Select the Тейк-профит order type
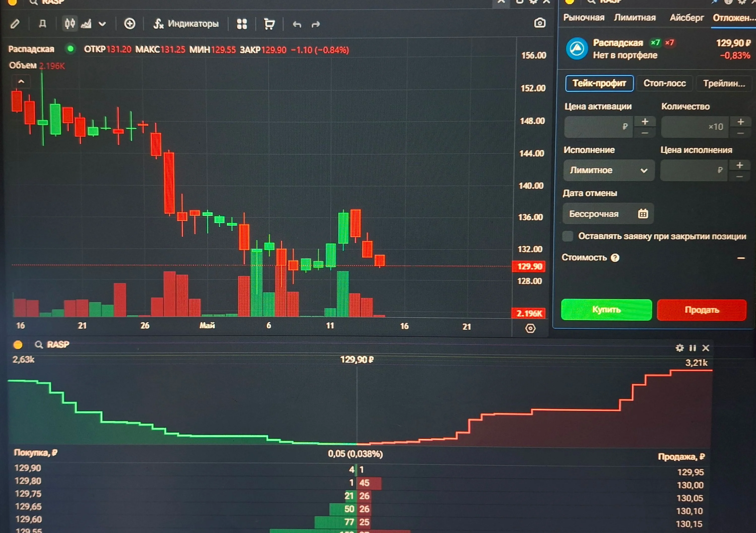 tap(599, 83)
